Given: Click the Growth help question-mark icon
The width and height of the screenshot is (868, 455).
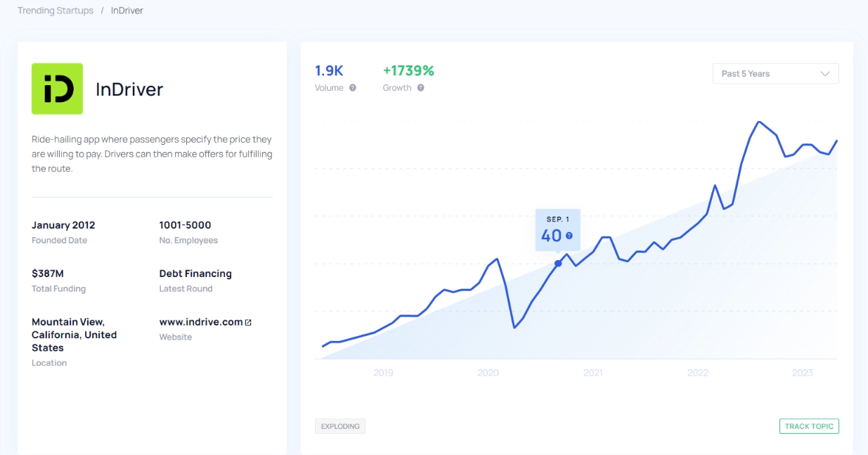Looking at the screenshot, I should [x=420, y=88].
